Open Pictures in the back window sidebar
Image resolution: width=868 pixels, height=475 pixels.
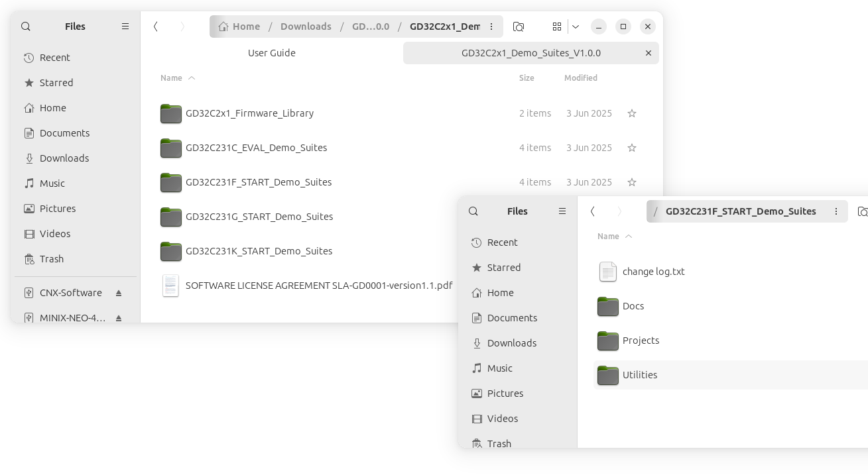[x=75, y=209]
